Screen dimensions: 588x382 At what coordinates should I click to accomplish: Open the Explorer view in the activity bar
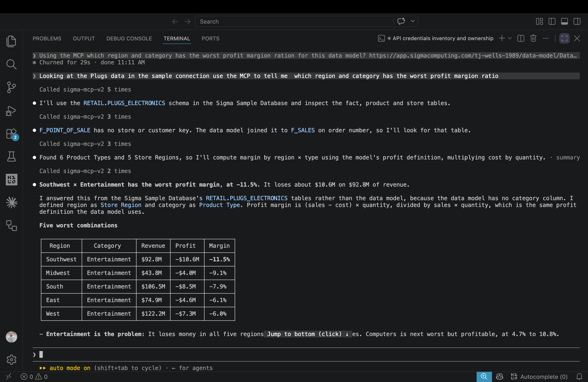point(11,41)
